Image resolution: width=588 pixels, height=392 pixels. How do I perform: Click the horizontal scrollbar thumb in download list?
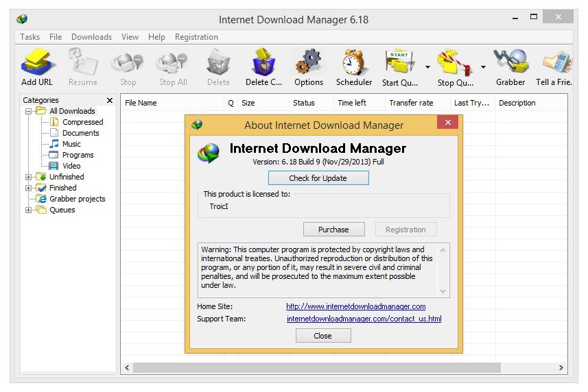316,367
